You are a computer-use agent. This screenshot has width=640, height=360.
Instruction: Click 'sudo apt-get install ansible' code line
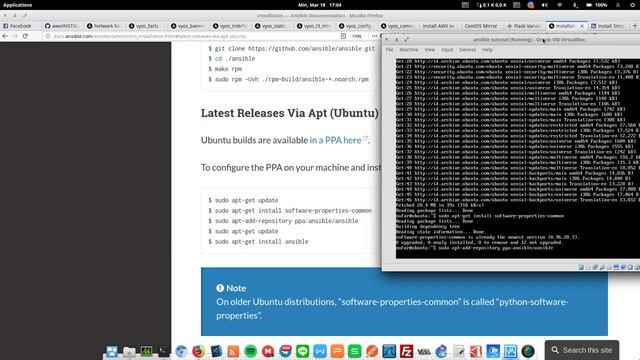258,242
